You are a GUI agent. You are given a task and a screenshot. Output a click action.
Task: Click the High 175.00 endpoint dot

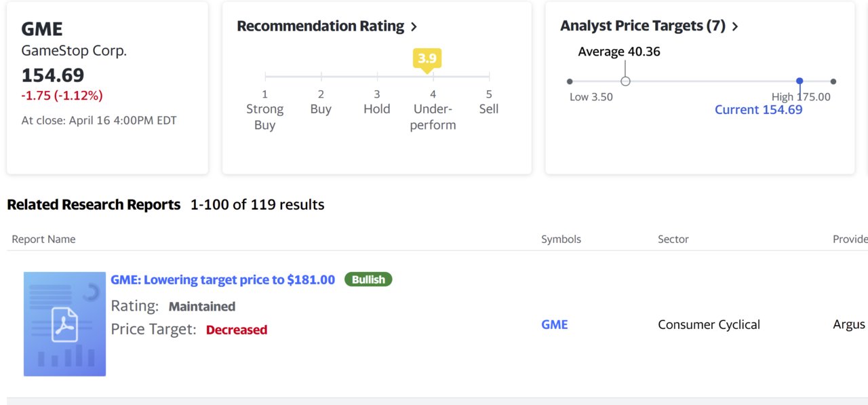pos(833,81)
